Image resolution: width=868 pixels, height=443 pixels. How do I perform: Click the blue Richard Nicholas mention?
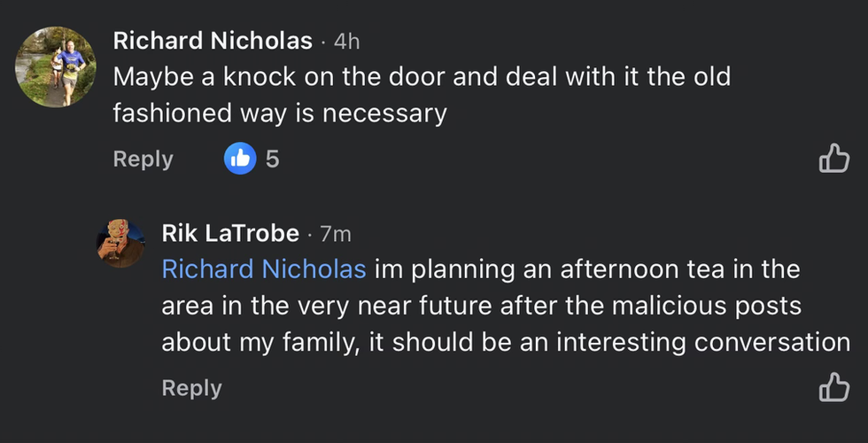[264, 268]
